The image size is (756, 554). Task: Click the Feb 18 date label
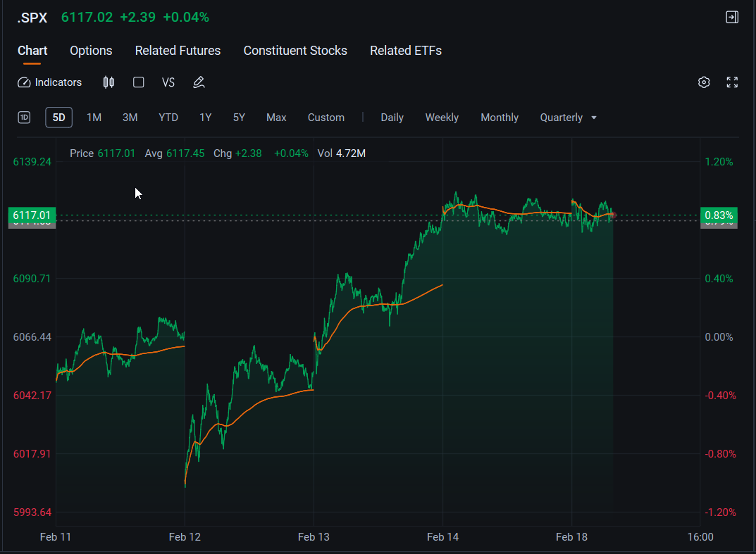point(571,536)
